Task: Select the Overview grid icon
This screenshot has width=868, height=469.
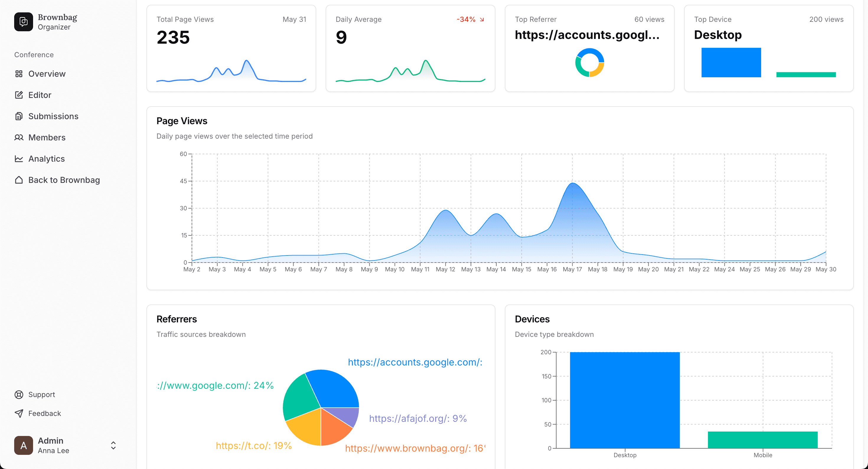Action: 19,73
